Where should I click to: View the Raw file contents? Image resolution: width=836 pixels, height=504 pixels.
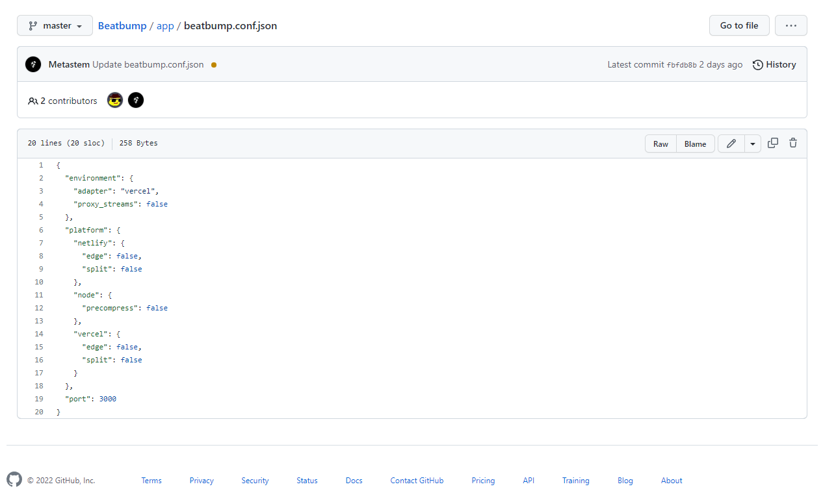660,144
